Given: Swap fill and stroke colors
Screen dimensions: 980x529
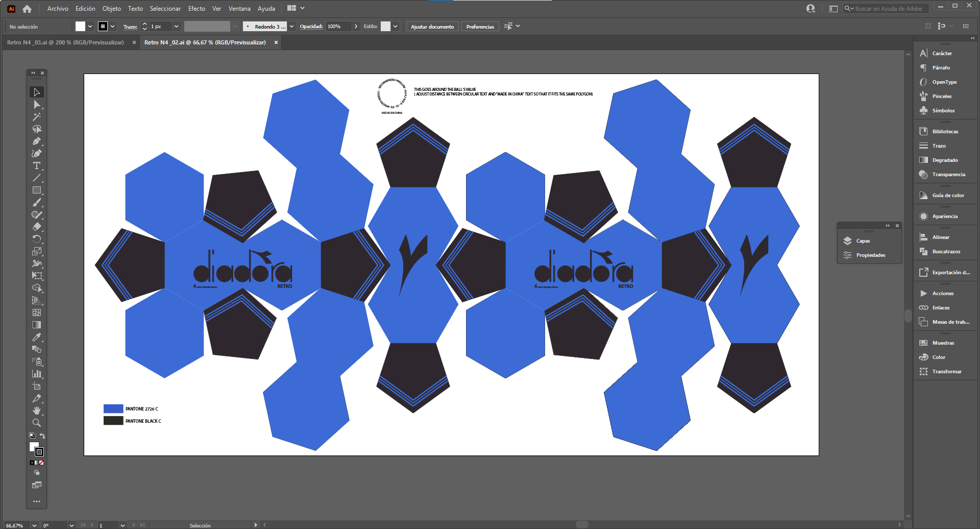Looking at the screenshot, I should [x=42, y=436].
